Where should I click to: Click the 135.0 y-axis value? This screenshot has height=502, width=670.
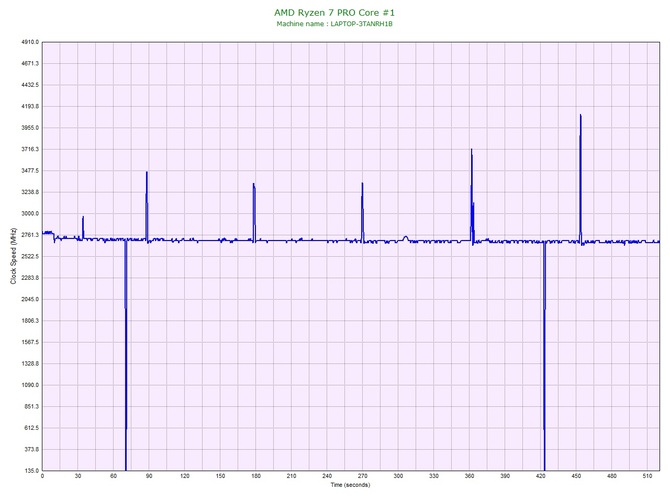(x=31, y=471)
